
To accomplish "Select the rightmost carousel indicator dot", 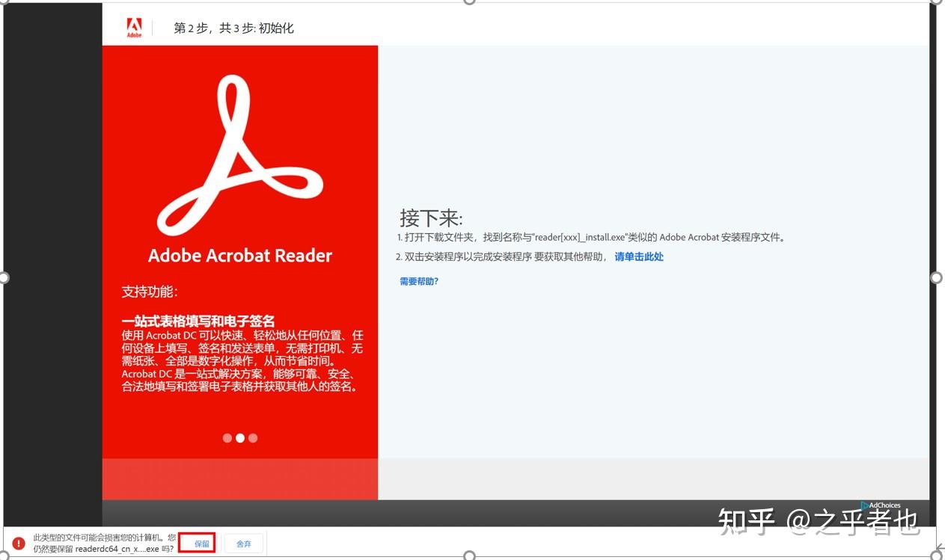I will 253,438.
